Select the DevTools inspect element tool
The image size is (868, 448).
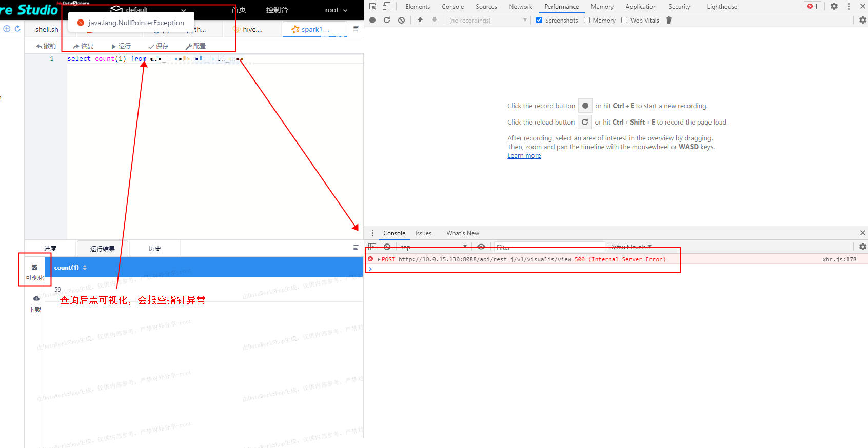click(x=372, y=6)
